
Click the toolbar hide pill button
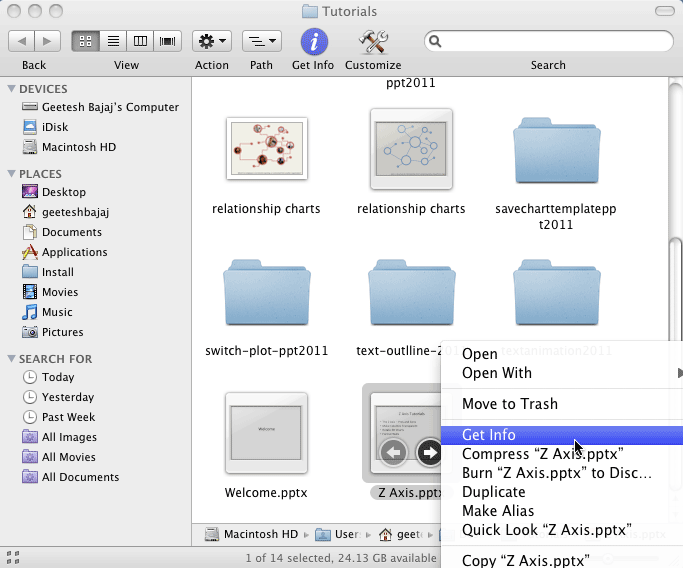[x=665, y=11]
